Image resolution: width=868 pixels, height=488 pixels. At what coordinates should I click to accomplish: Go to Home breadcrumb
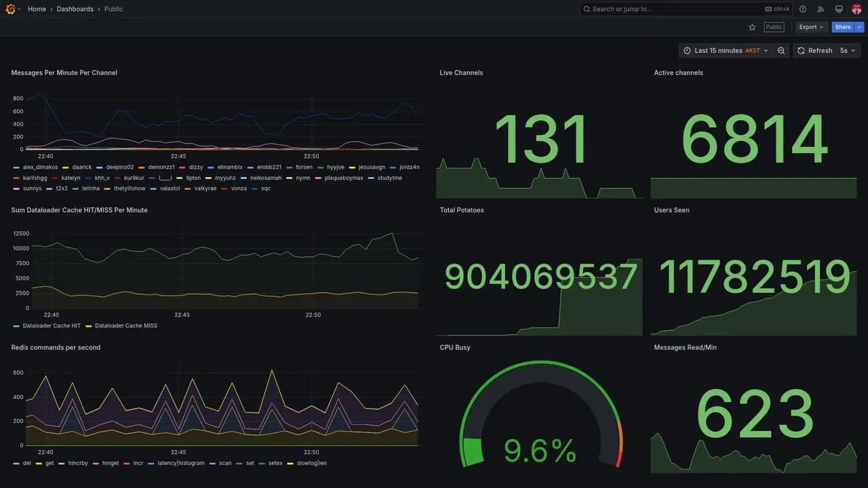click(37, 9)
